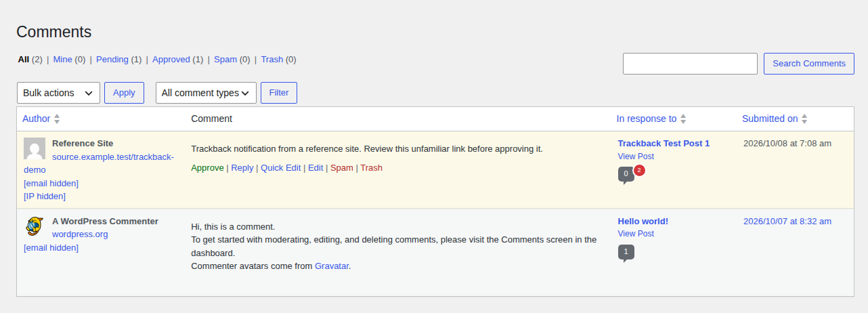Click the sort arrows next to Author
Screen dimensions: 868x313
[x=57, y=119]
